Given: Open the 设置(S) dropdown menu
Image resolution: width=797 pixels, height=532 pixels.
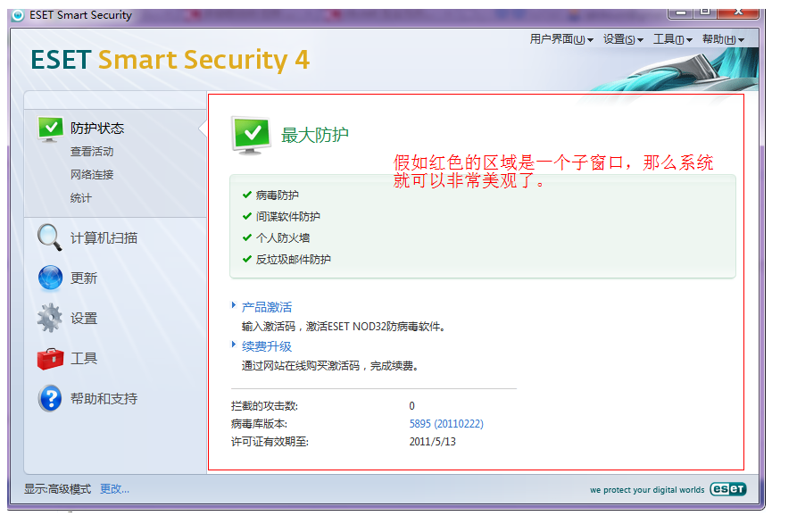Looking at the screenshot, I should 623,39.
